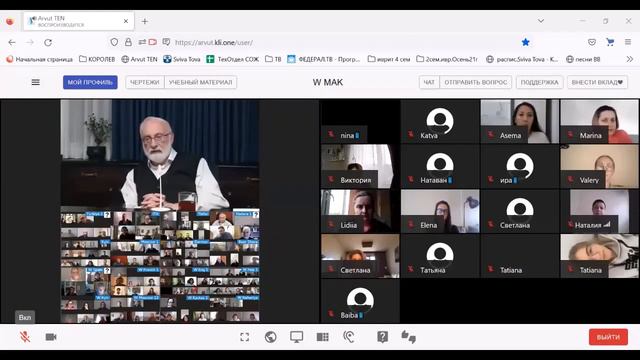
Task: Select the ира participant tile
Action: (520, 166)
